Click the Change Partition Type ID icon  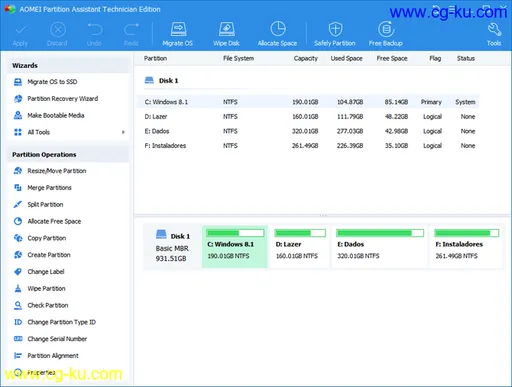(x=18, y=322)
